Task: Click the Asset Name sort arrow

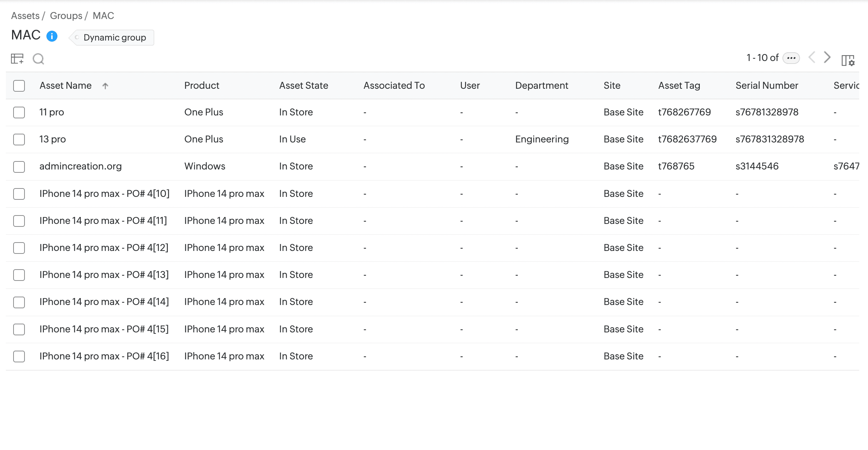Action: click(105, 86)
